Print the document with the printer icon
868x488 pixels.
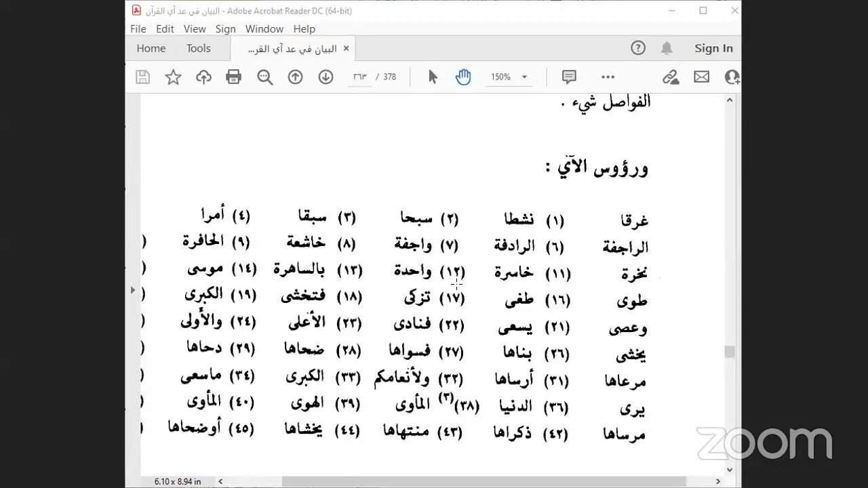tap(234, 77)
